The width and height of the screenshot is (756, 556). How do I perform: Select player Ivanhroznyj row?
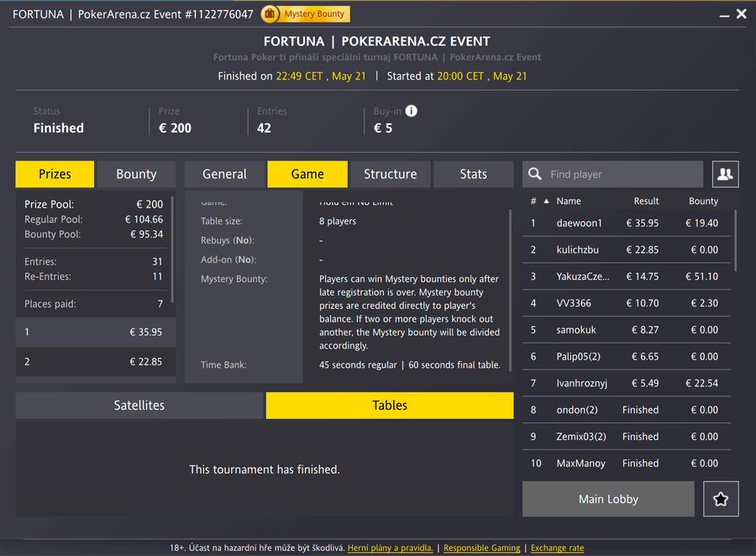pyautogui.click(x=627, y=383)
